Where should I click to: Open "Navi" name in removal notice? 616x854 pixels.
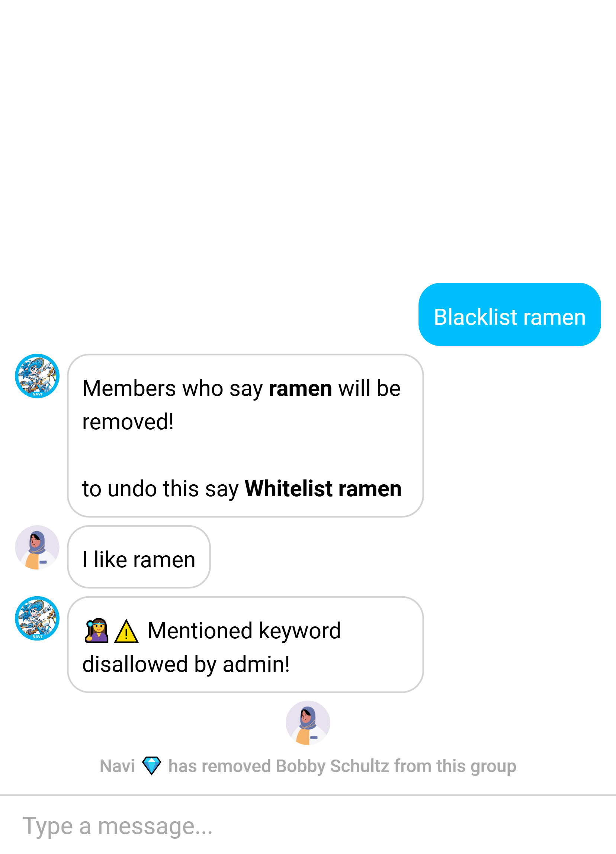117,766
